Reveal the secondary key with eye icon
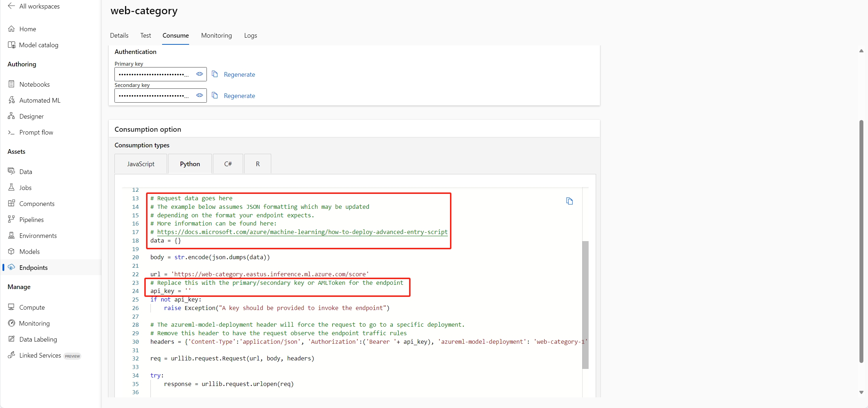 click(x=199, y=96)
